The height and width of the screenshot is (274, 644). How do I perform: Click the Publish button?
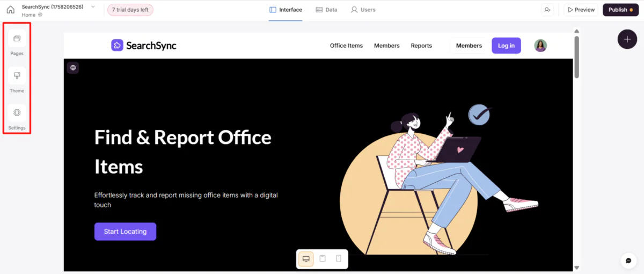pos(620,10)
